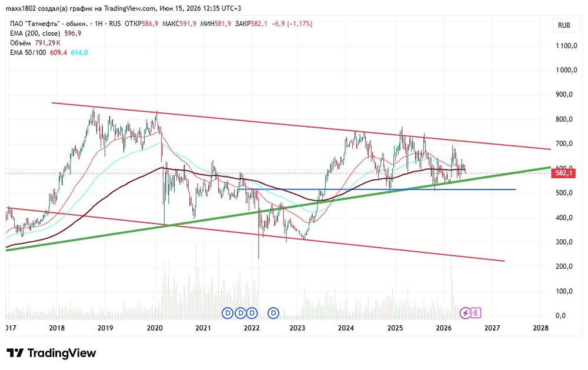Click the ПАО "Татнефть" symbol title
Viewport: 588px width, 370px height.
49,24
